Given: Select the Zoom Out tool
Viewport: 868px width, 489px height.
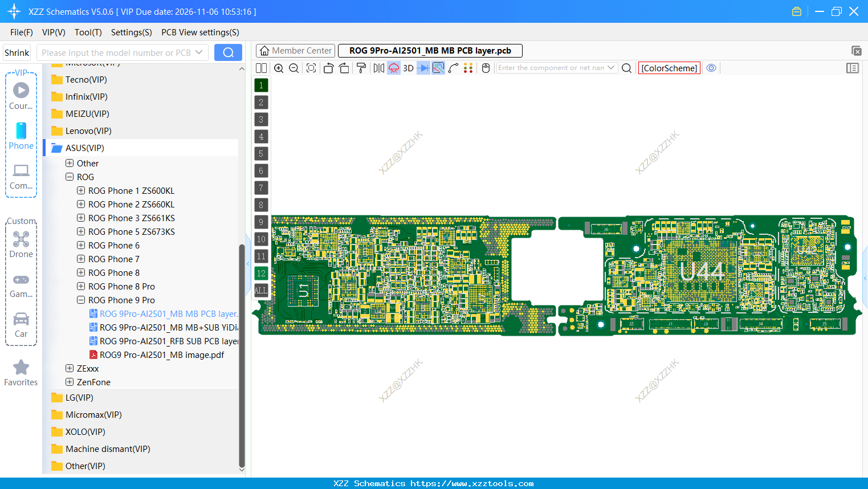Looking at the screenshot, I should [294, 68].
